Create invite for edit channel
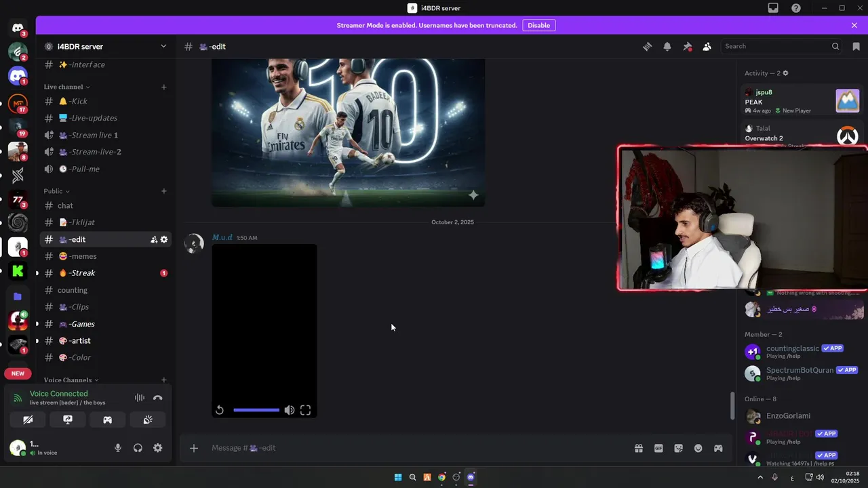This screenshot has width=868, height=488. click(x=154, y=239)
